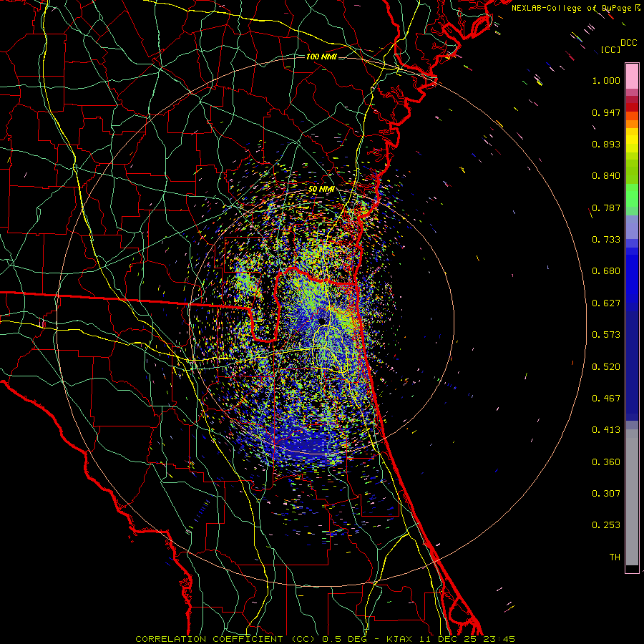Click the DCC product label

(x=629, y=43)
